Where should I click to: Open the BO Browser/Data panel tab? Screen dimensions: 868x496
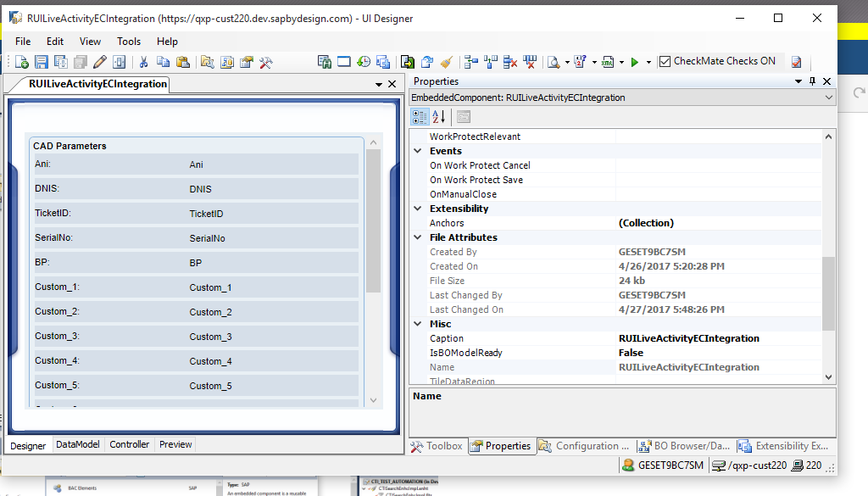coord(684,446)
